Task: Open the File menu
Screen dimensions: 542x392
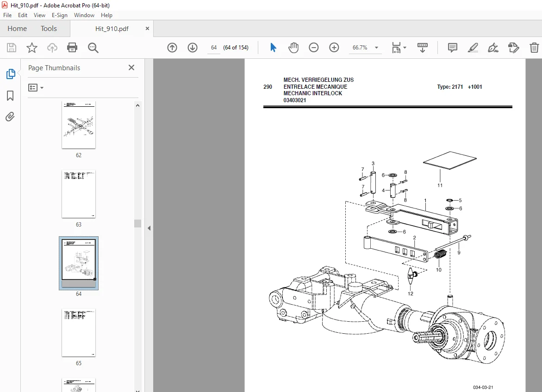Action: pos(7,15)
